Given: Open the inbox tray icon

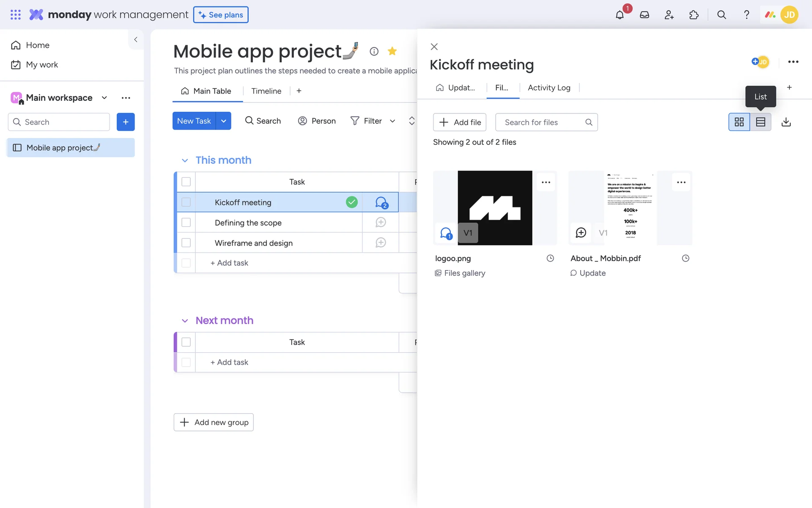Looking at the screenshot, I should tap(644, 15).
